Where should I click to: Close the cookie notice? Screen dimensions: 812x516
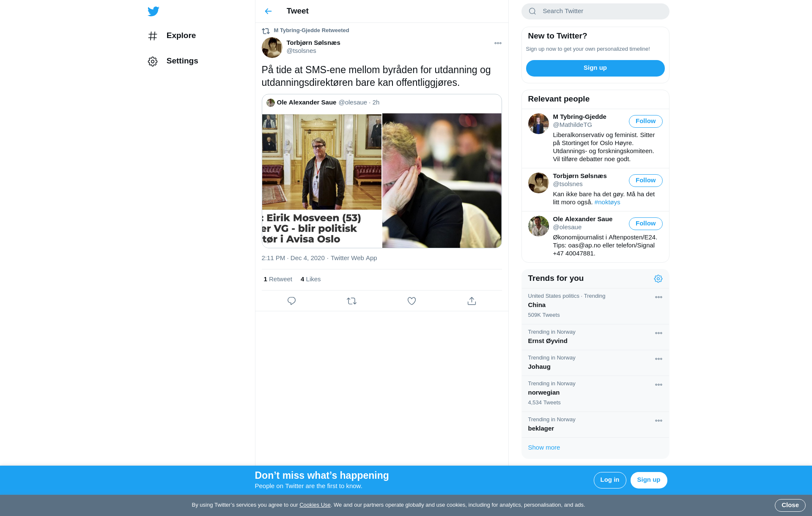[790, 505]
